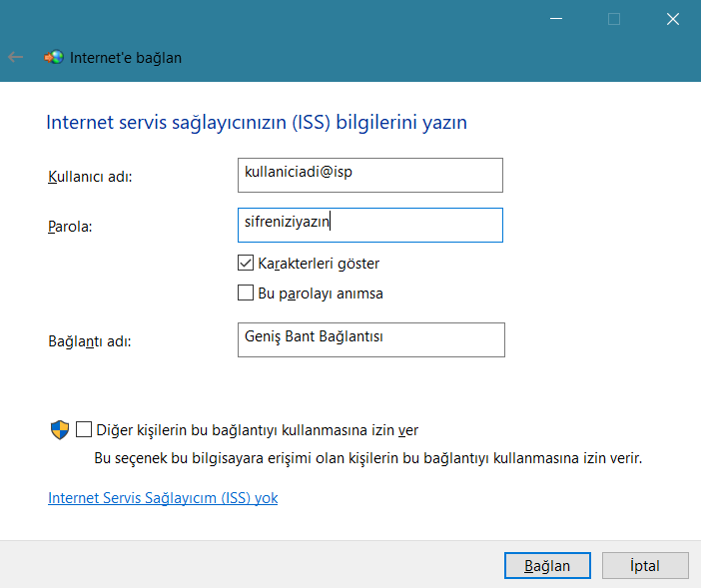Click the UAC shield icon
Viewport: 701px width, 588px height.
pos(60,430)
